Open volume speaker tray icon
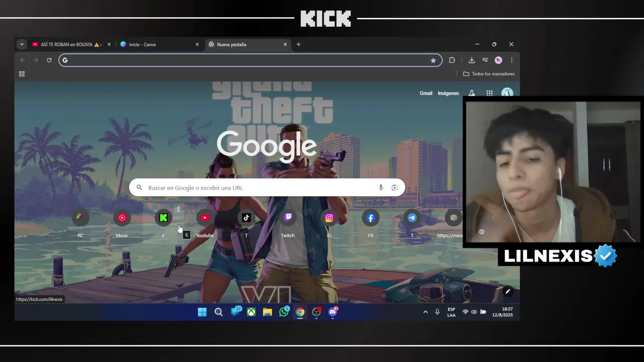The image size is (644, 362). [474, 312]
